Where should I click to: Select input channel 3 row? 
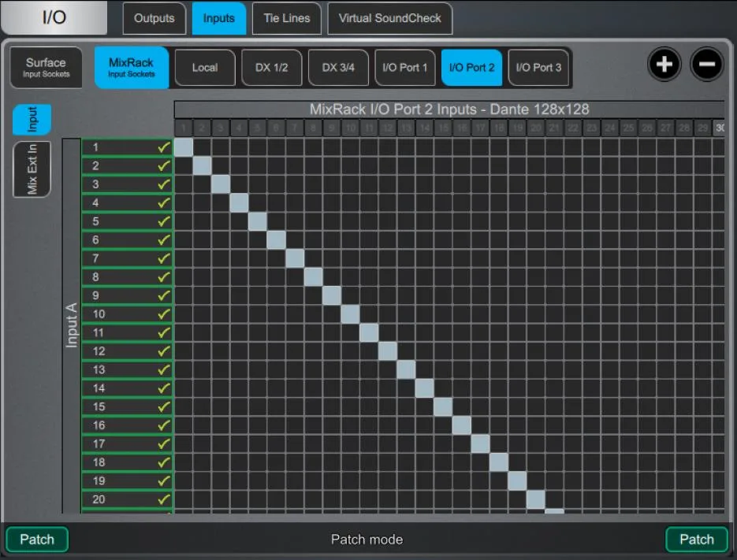coord(128,184)
